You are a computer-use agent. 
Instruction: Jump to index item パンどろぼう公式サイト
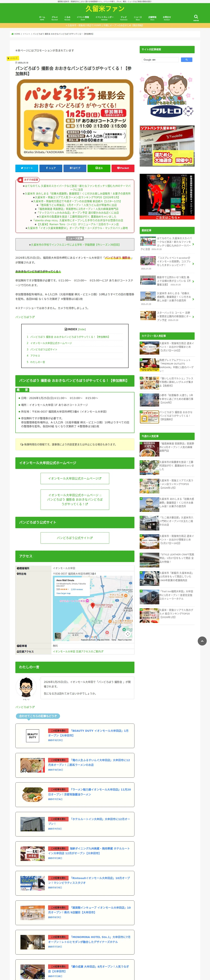tap(44, 349)
